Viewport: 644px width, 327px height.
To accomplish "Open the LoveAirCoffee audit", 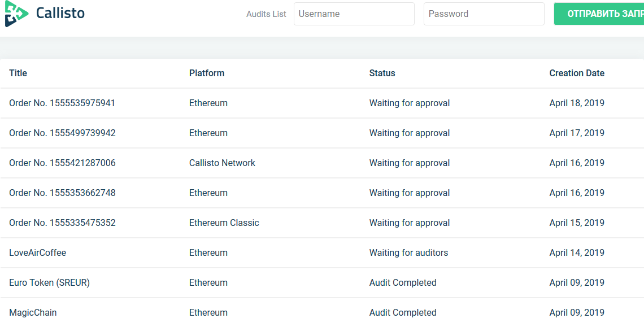I will coord(37,253).
